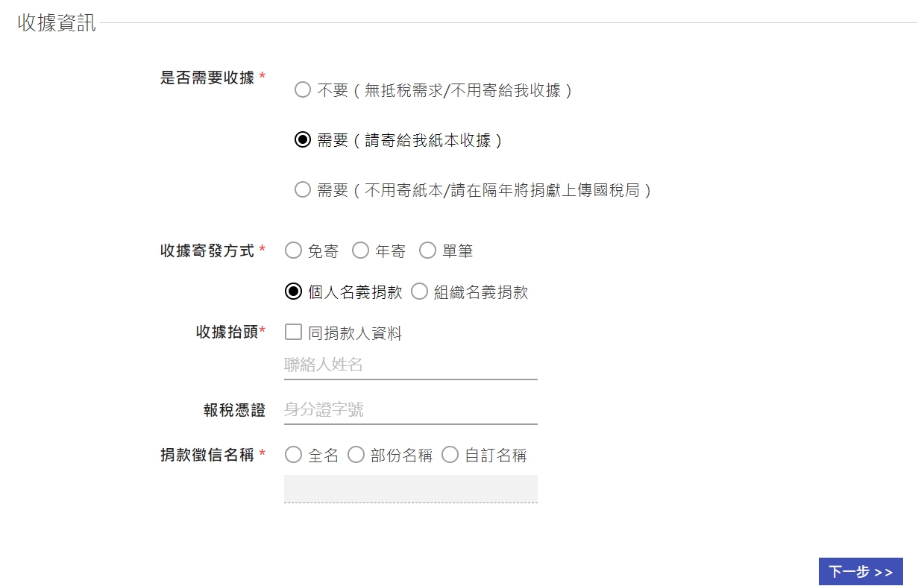Image resolution: width=924 pixels, height=586 pixels.
Task: Select 年寄 receipt delivery option
Action: pos(360,251)
